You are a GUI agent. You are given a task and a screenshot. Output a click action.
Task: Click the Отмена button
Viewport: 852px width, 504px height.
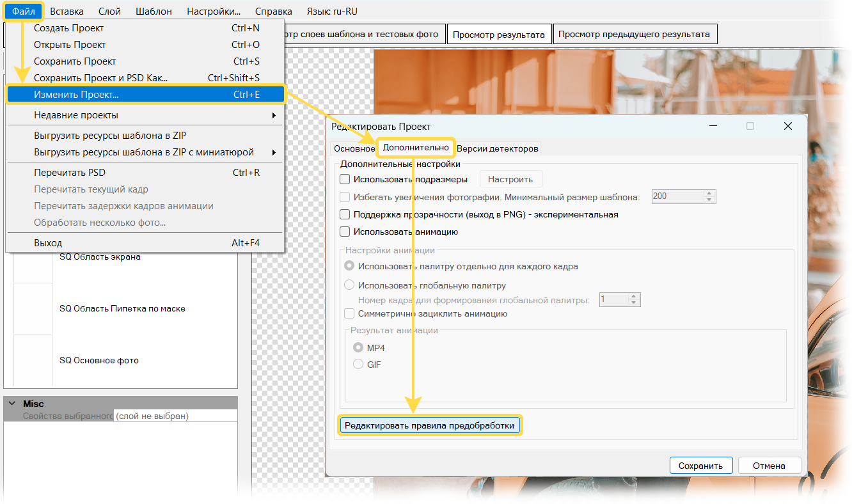click(769, 466)
